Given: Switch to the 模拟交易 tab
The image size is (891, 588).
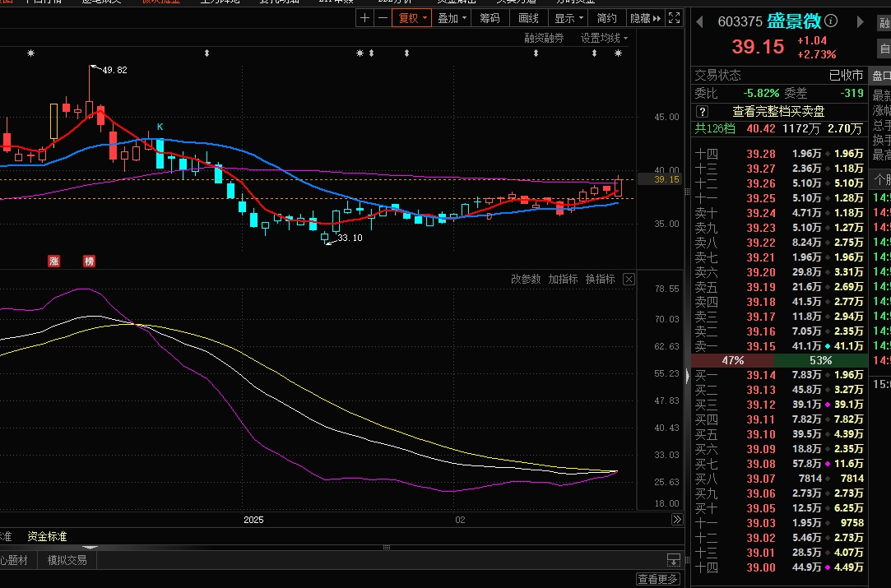Looking at the screenshot, I should (67, 560).
